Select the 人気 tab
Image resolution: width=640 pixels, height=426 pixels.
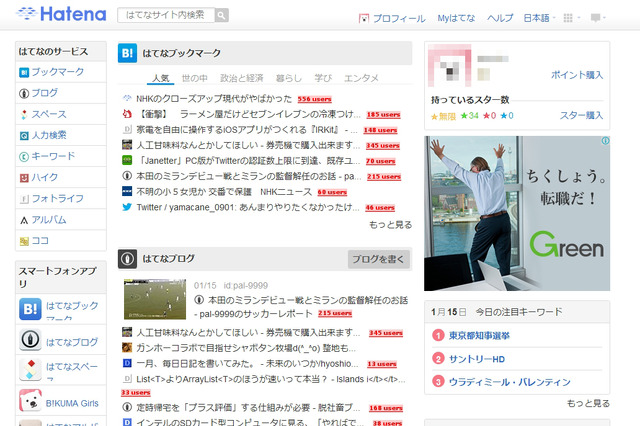pos(160,78)
